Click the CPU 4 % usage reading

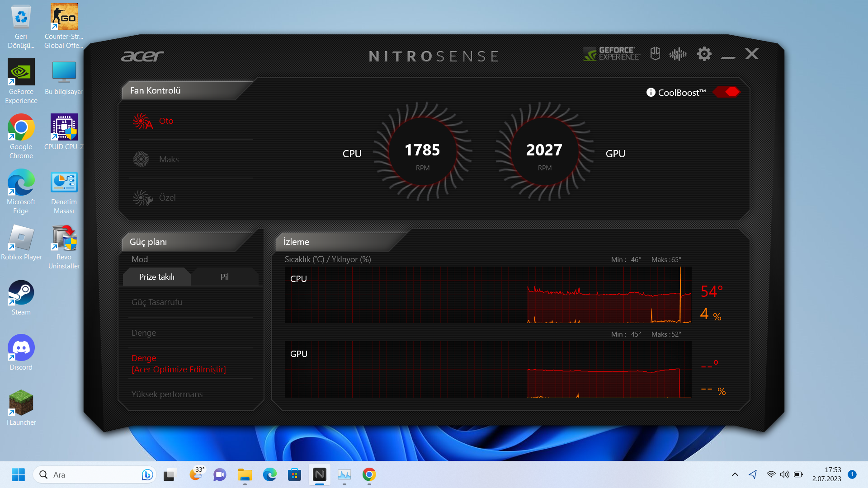click(711, 314)
